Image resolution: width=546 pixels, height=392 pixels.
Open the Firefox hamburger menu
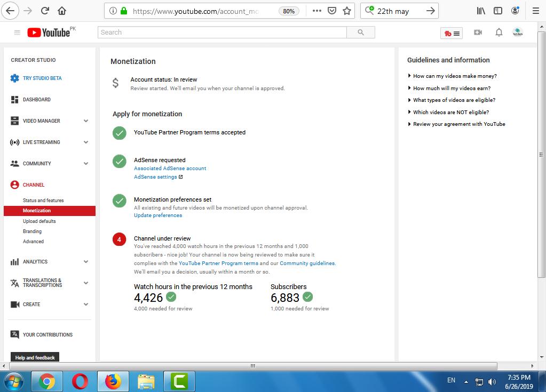tap(536, 11)
